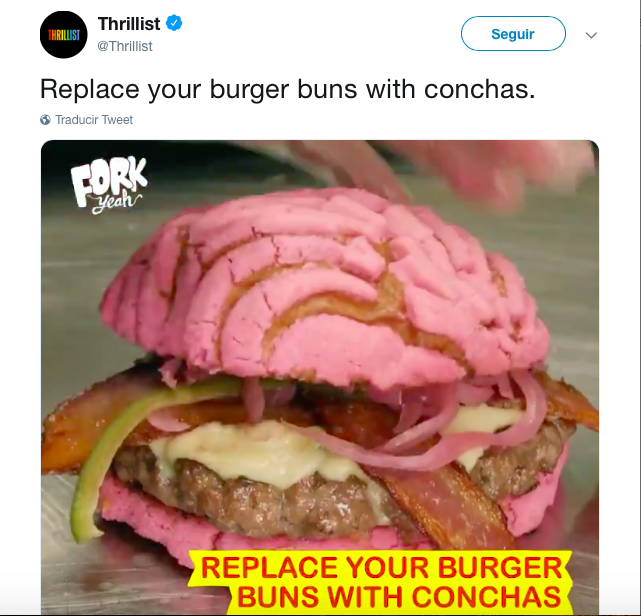Click the tweet text about conchas
641x616 pixels.
[287, 89]
